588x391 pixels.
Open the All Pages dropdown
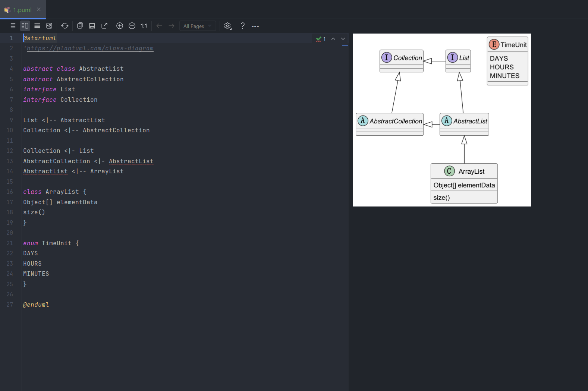coord(197,26)
